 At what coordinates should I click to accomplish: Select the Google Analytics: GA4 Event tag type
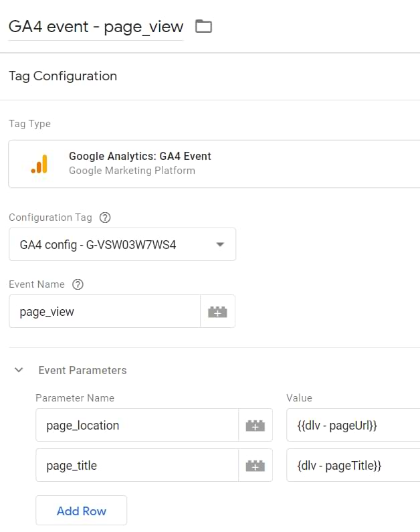tap(214, 164)
